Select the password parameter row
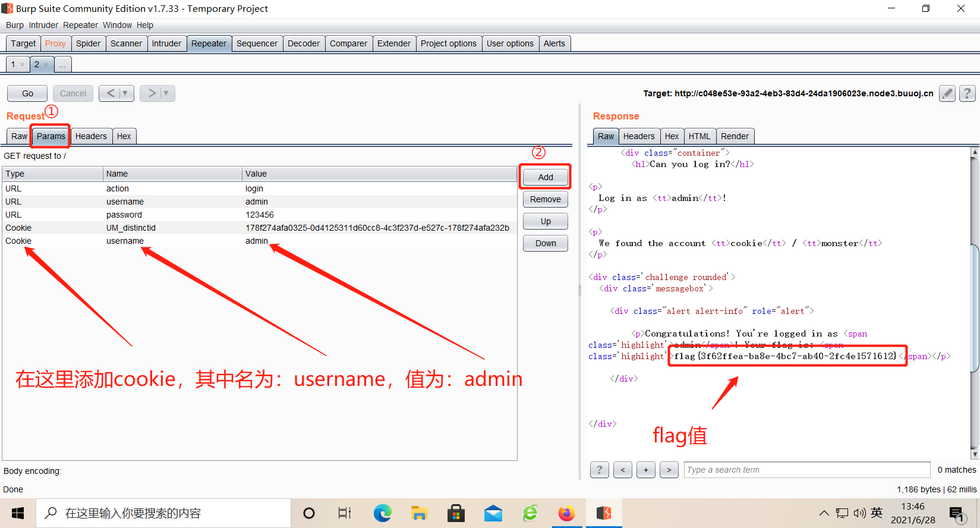Viewport: 980px width, 528px height. click(259, 215)
